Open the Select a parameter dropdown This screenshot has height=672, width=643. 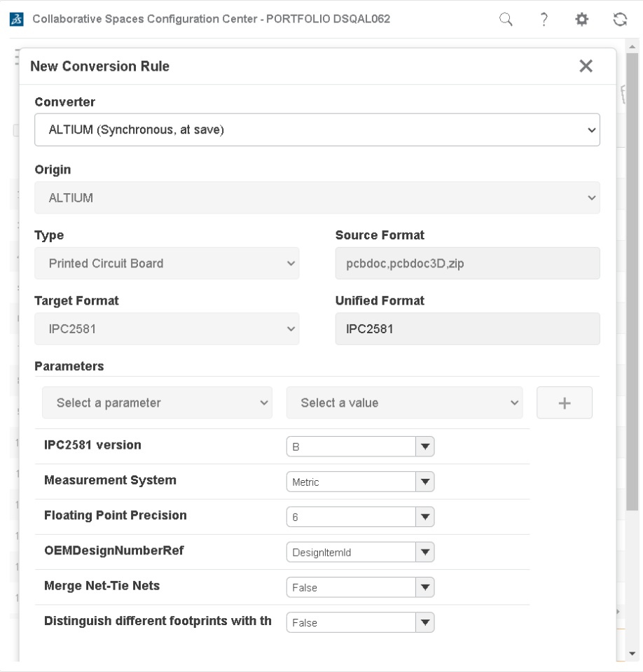pyautogui.click(x=157, y=402)
